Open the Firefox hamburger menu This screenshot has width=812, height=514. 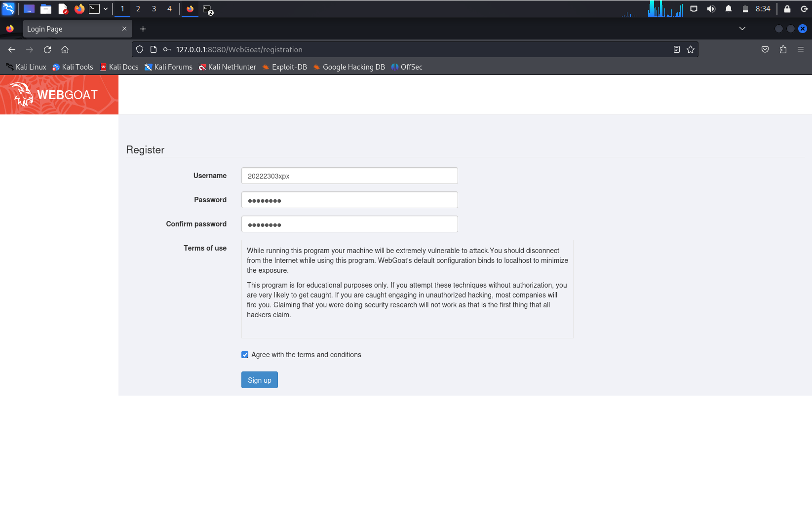point(801,49)
